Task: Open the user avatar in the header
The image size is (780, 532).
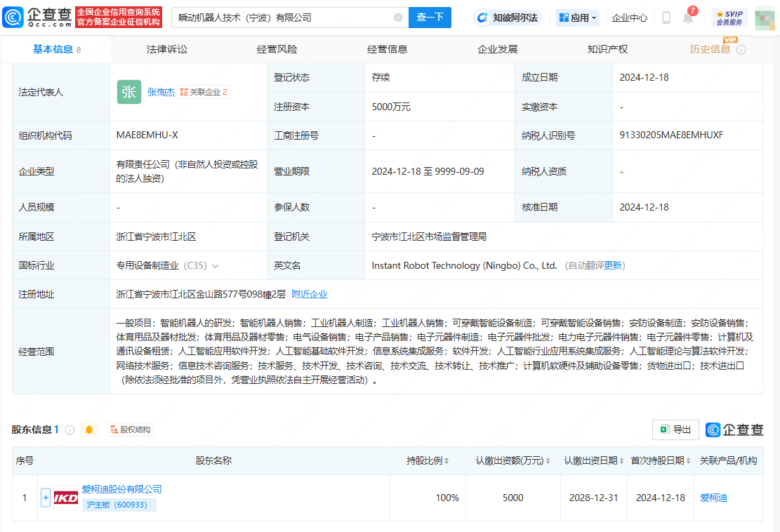Action: pyautogui.click(x=765, y=18)
